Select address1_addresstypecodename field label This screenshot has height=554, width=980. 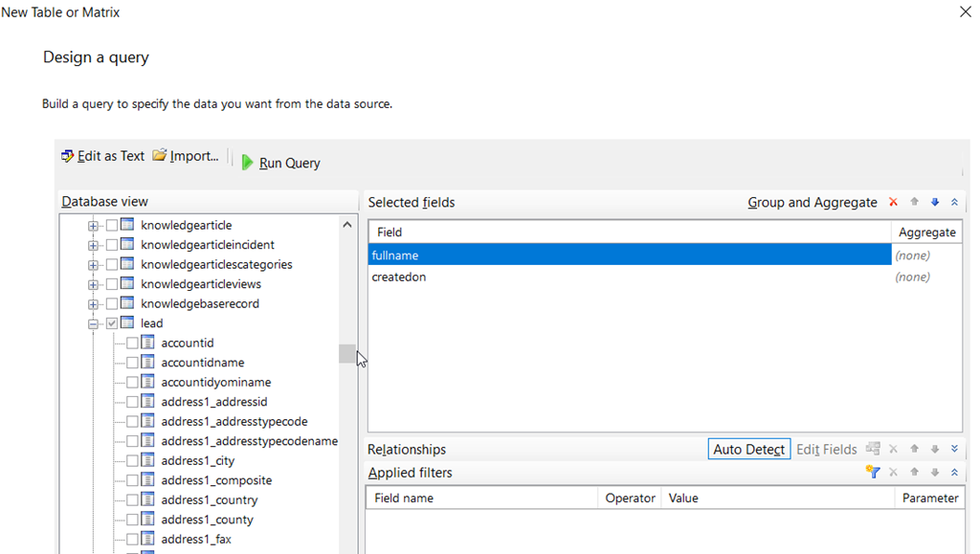pos(250,441)
